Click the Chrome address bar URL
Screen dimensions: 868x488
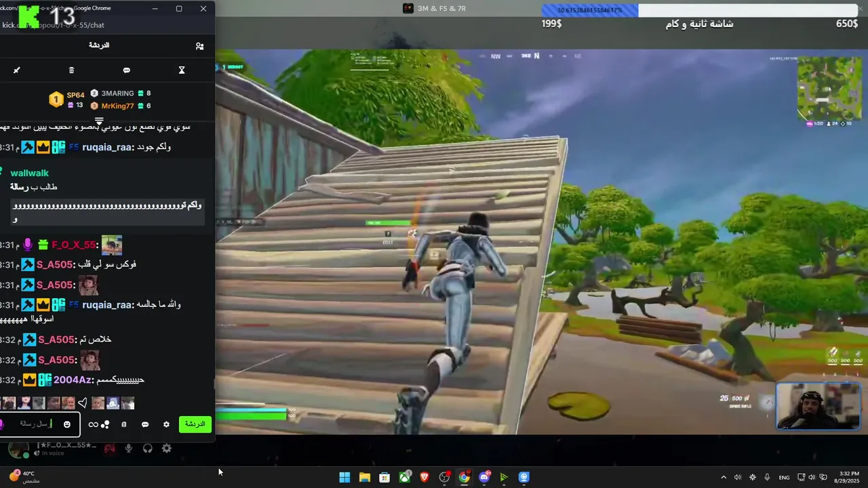coord(53,25)
